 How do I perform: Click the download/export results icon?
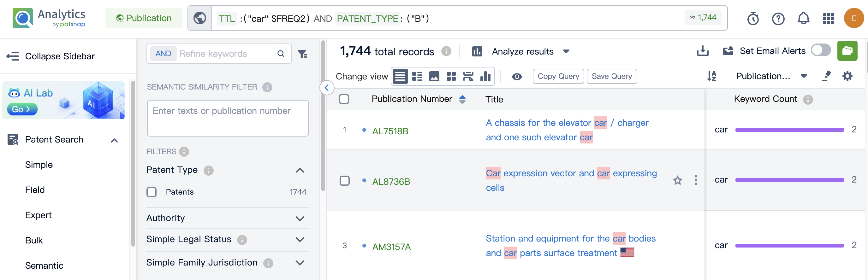702,51
